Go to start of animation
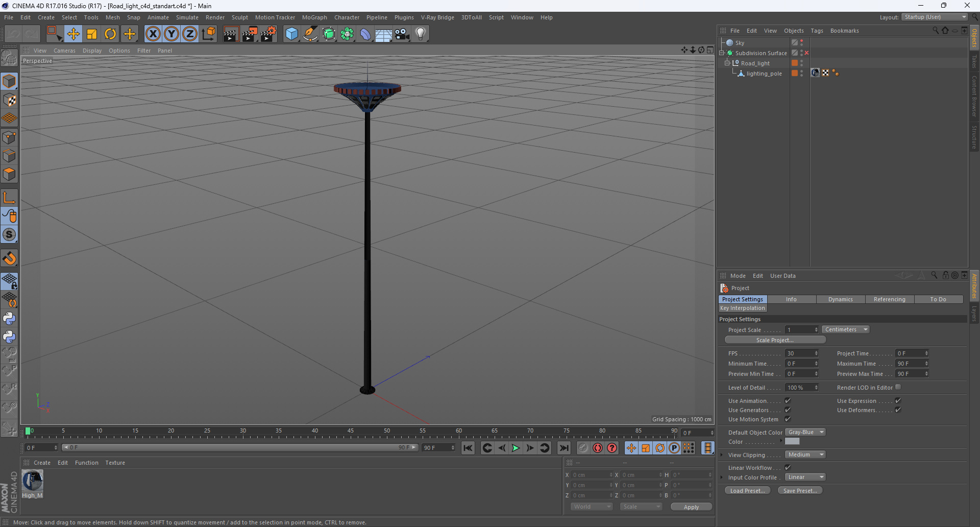980x527 pixels. [468, 448]
